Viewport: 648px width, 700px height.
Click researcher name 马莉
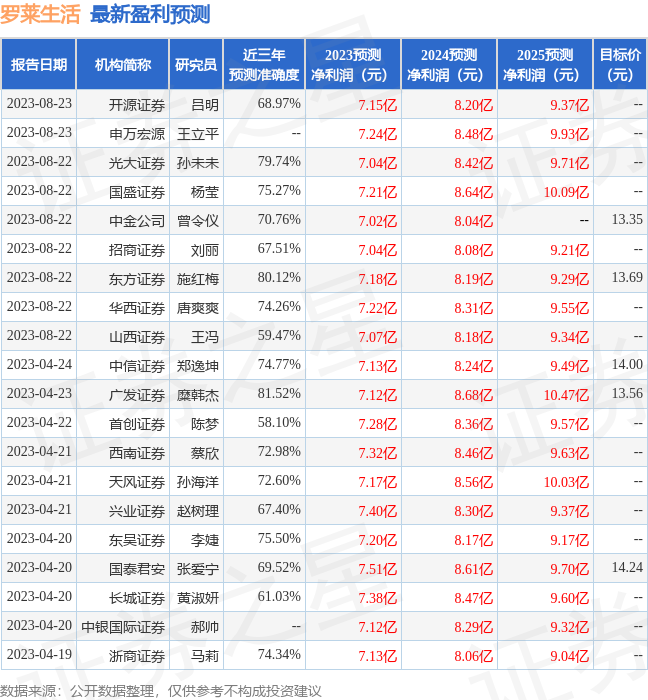(205, 656)
